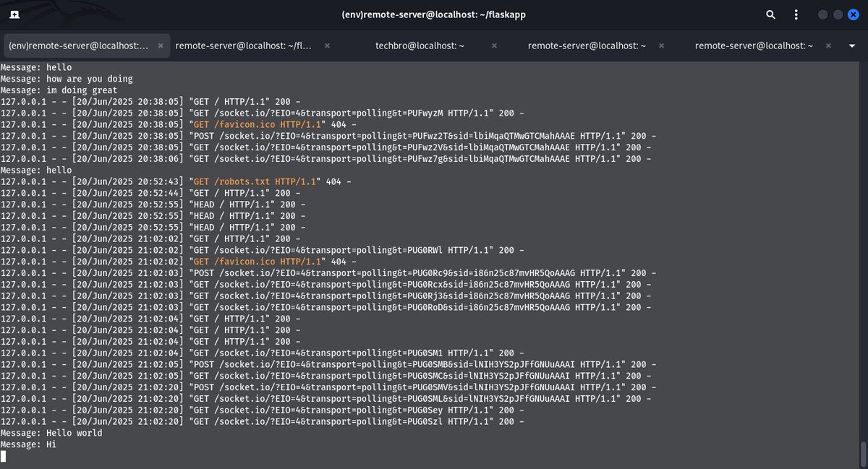Select the 'Message: Hello world' line
The image size is (868, 469).
coord(51,433)
